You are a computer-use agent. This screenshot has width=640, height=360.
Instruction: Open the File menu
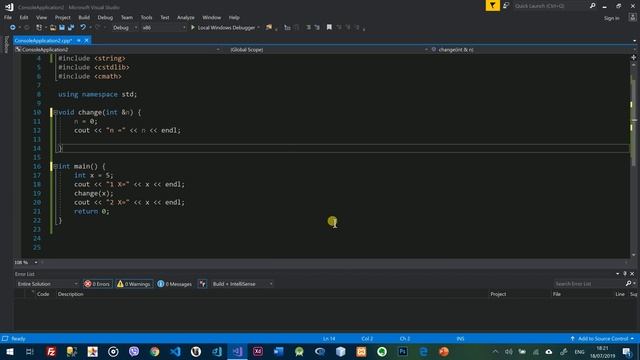pyautogui.click(x=8, y=18)
